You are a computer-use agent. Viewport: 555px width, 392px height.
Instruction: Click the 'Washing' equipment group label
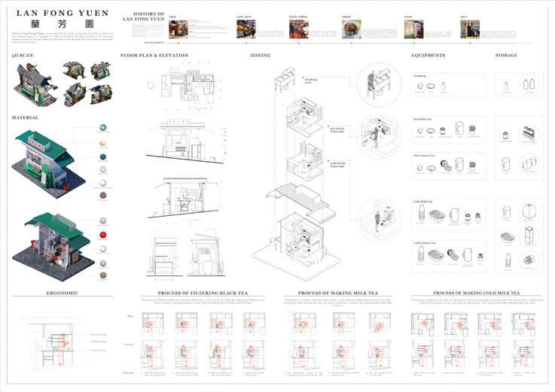point(419,76)
